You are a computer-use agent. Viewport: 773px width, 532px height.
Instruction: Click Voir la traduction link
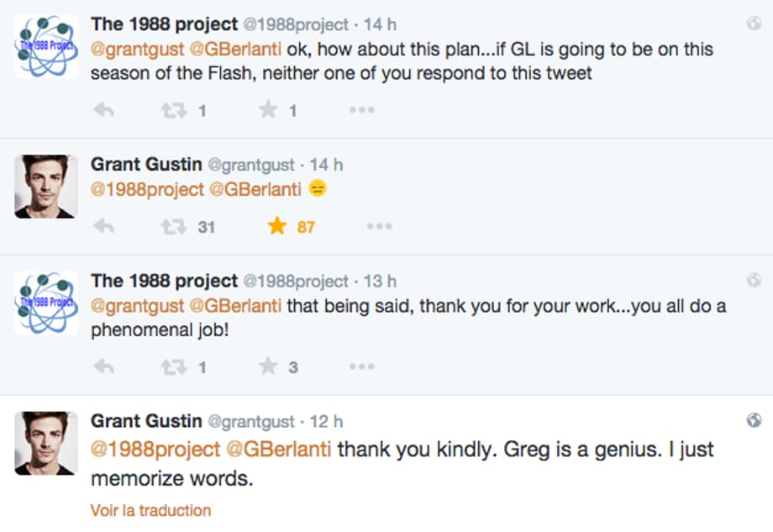pos(150,510)
